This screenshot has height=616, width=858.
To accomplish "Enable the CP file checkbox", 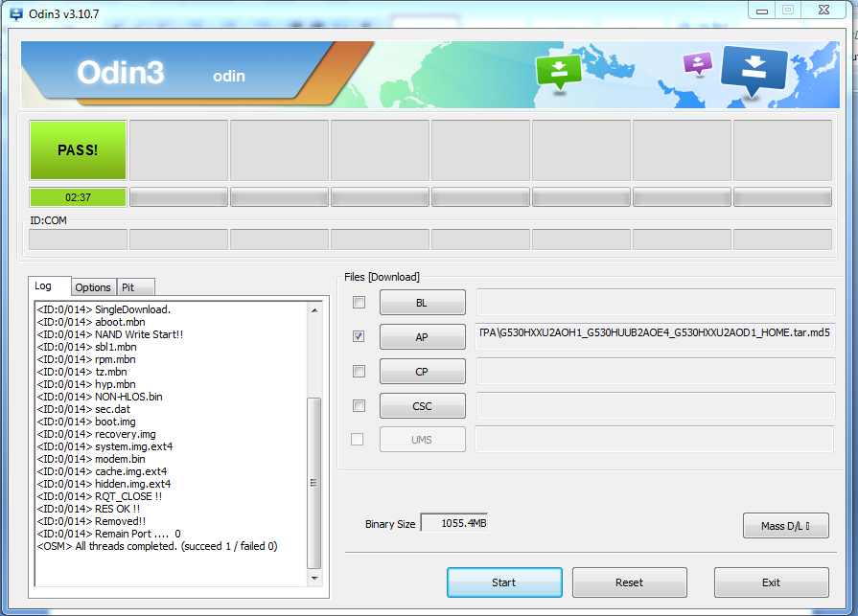I will click(x=359, y=371).
